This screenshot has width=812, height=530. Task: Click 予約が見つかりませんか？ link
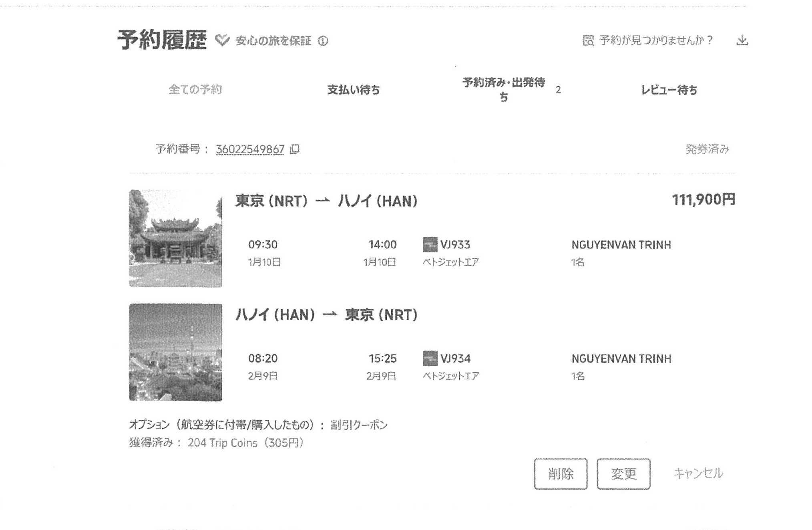656,40
